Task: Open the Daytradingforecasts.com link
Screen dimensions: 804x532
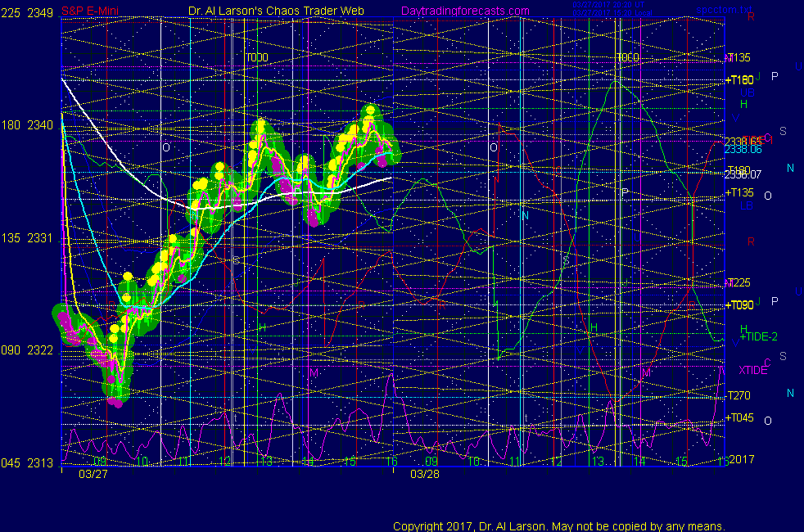Action: (464, 11)
